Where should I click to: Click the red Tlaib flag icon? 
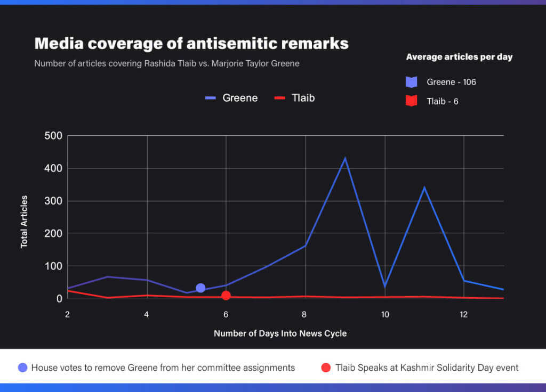[411, 101]
